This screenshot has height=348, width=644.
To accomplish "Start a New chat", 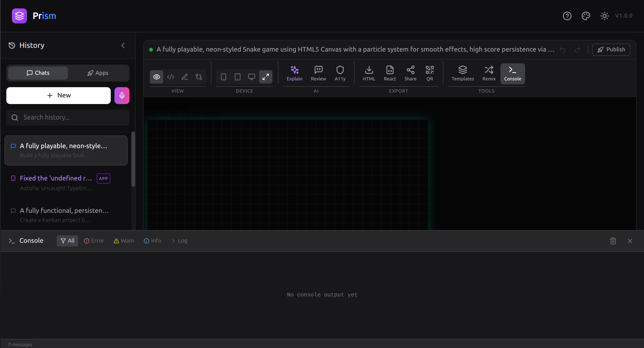I will [59, 96].
